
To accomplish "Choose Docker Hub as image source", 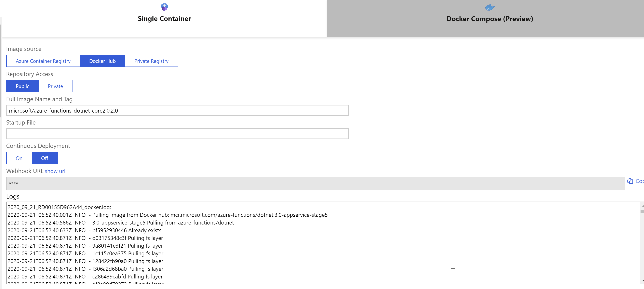I will [x=103, y=61].
